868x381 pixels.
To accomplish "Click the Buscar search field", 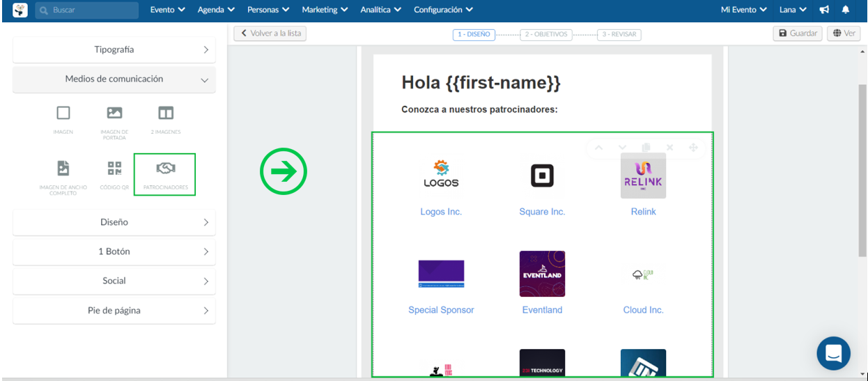I will (x=86, y=10).
